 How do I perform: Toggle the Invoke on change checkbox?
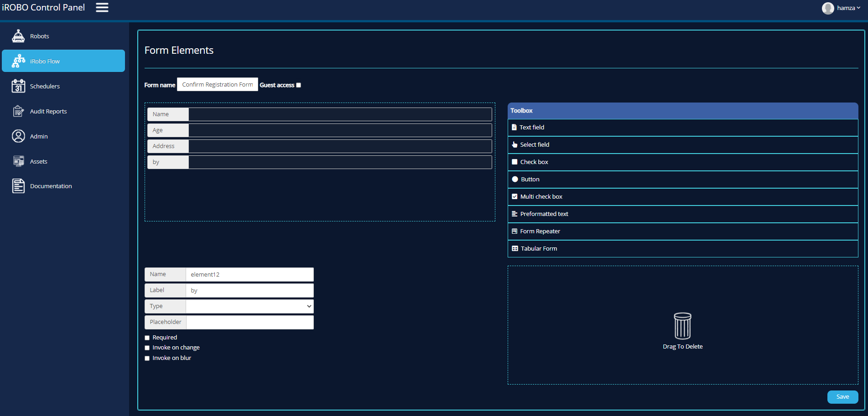coord(147,348)
